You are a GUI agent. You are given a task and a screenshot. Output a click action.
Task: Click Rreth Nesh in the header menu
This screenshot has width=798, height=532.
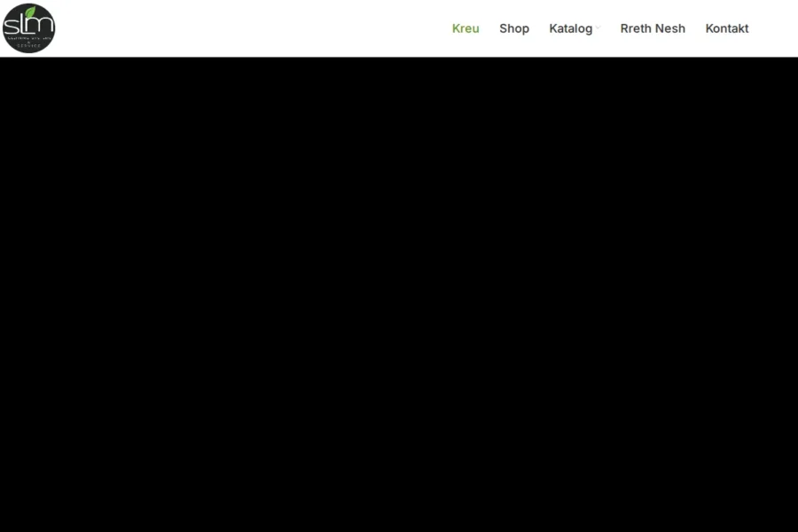coord(653,28)
